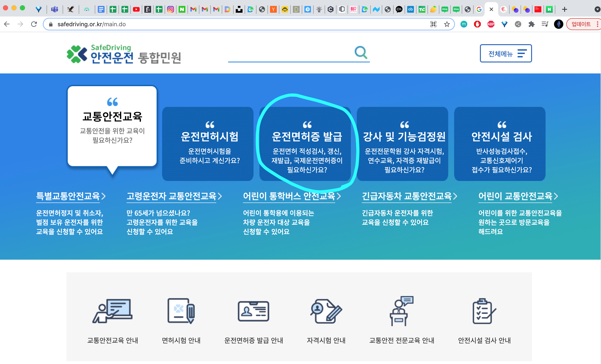Open 어린이 교통안전교육 link
The width and height of the screenshot is (601, 364).
515,196
